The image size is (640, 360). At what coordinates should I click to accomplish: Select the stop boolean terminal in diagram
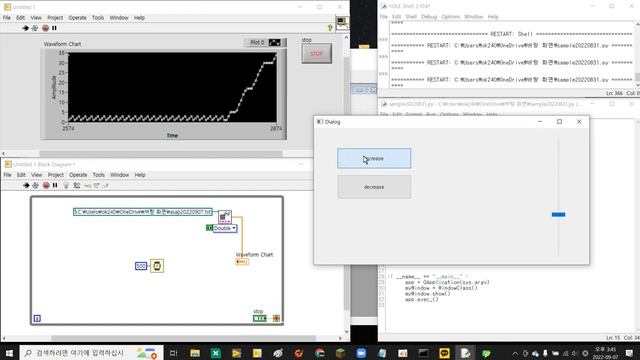pos(260,318)
